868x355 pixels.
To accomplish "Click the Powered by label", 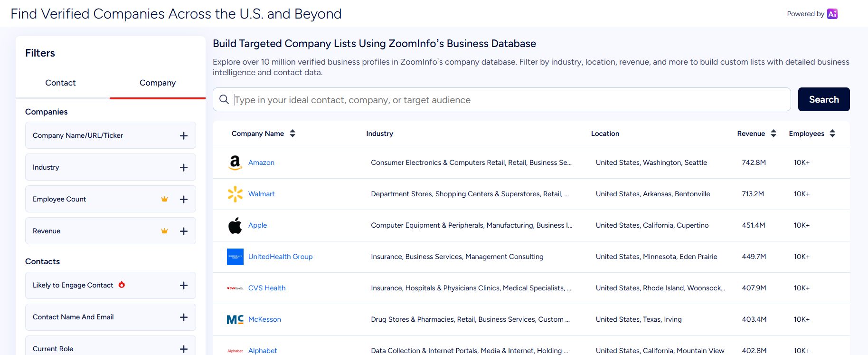I will point(805,14).
